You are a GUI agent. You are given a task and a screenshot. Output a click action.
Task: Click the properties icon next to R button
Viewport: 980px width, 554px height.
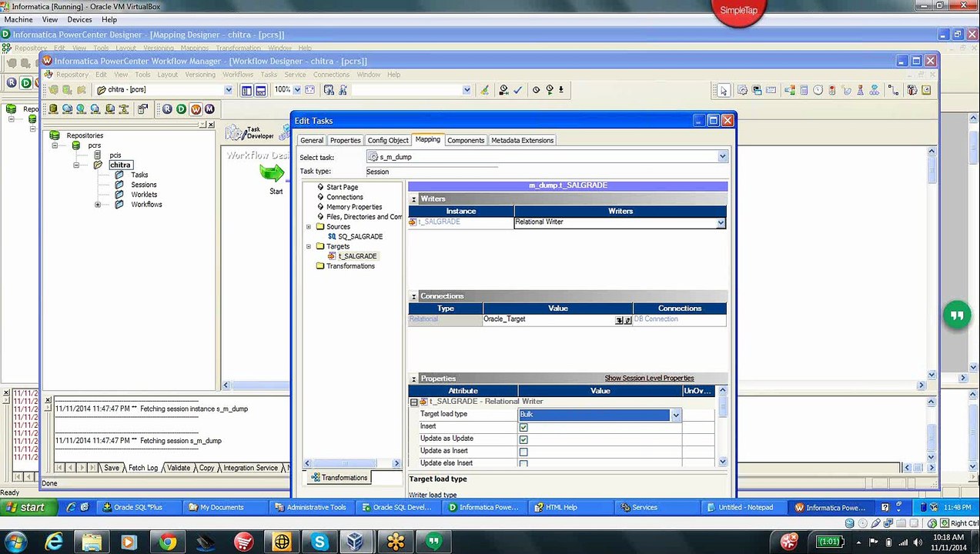142,109
